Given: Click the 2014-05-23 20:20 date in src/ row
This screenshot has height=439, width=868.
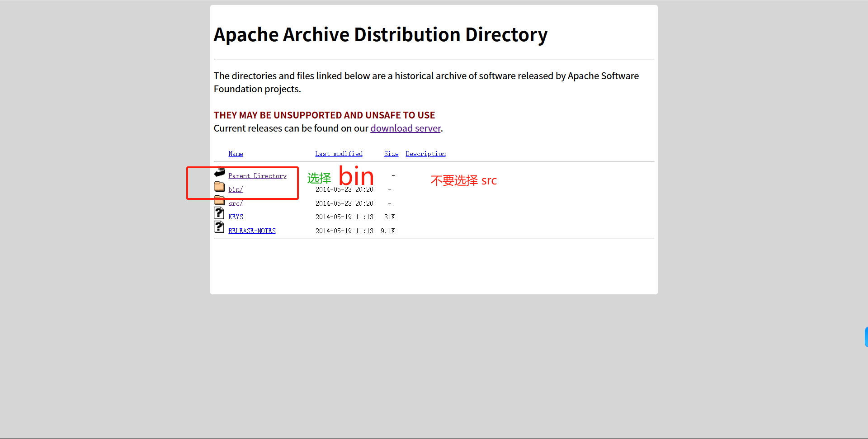Looking at the screenshot, I should 344,203.
